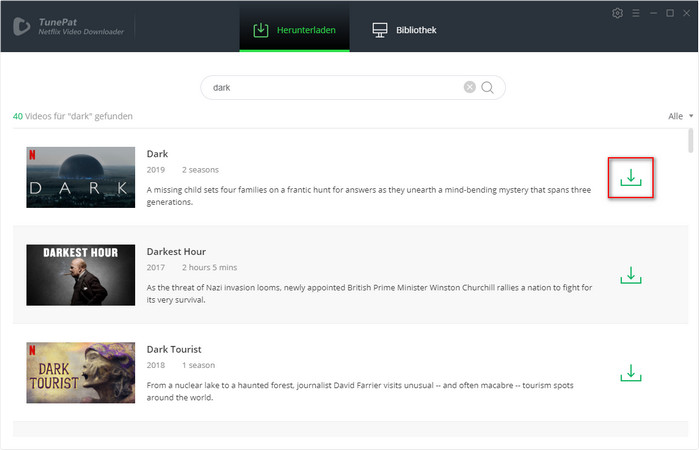Screen dimensions: 699x450
Task: Download the Dark series
Action: point(630,178)
